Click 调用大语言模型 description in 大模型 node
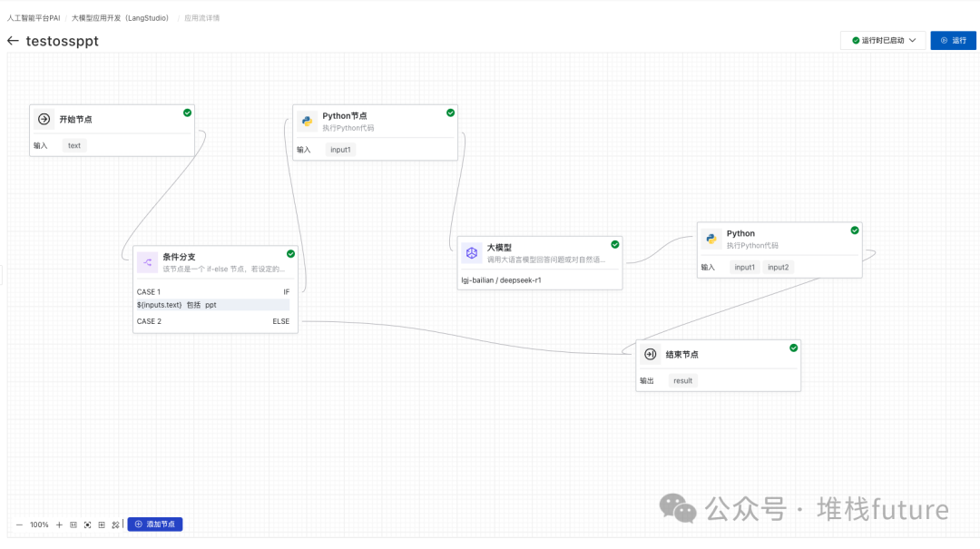The image size is (980, 549). point(546,260)
